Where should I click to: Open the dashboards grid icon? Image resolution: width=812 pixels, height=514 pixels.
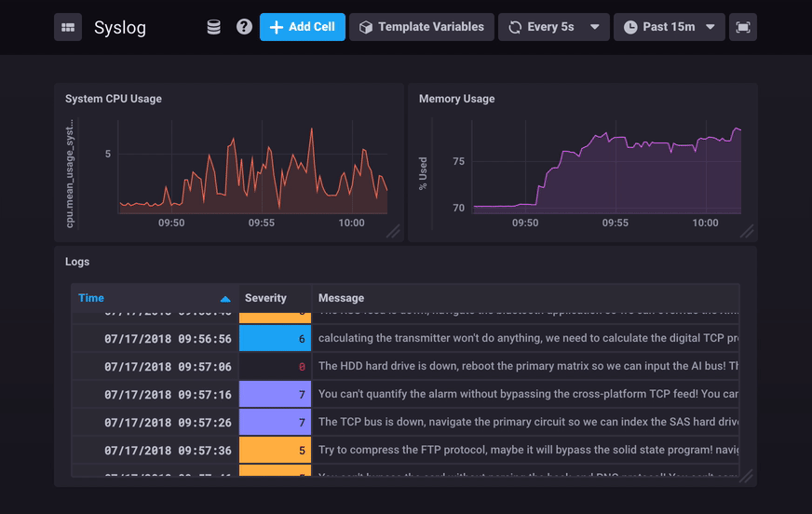click(68, 27)
